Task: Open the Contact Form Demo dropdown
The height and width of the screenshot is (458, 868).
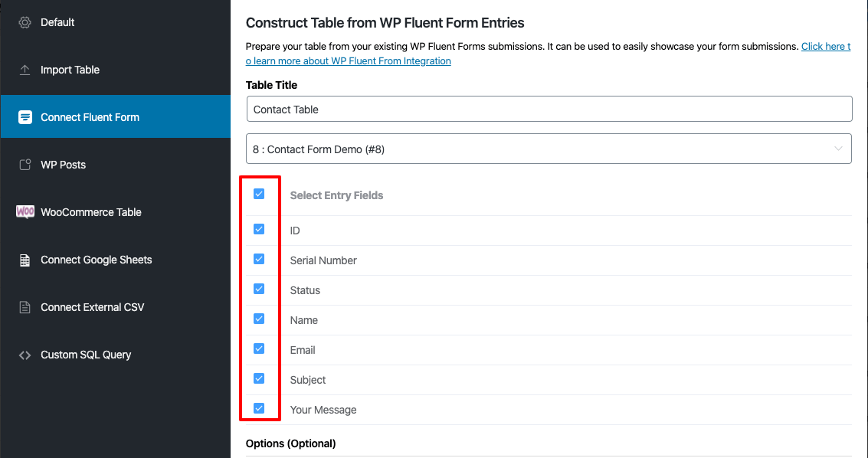Action: point(549,148)
